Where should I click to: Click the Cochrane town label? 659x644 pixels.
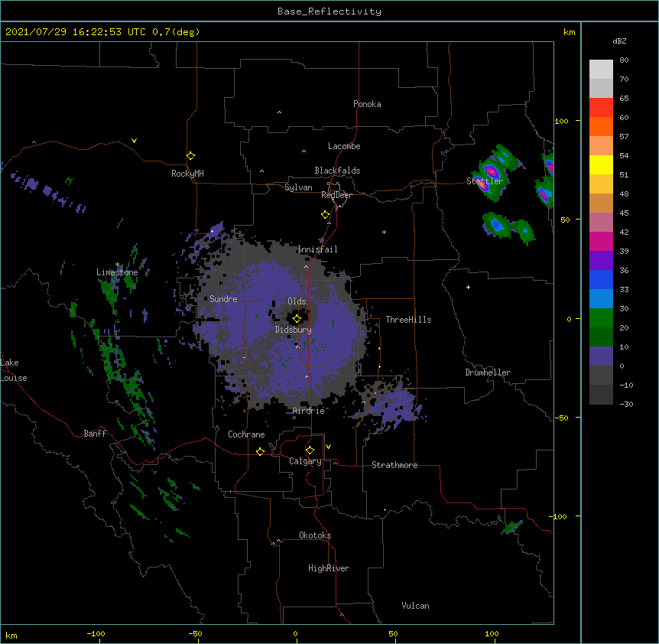pos(246,434)
